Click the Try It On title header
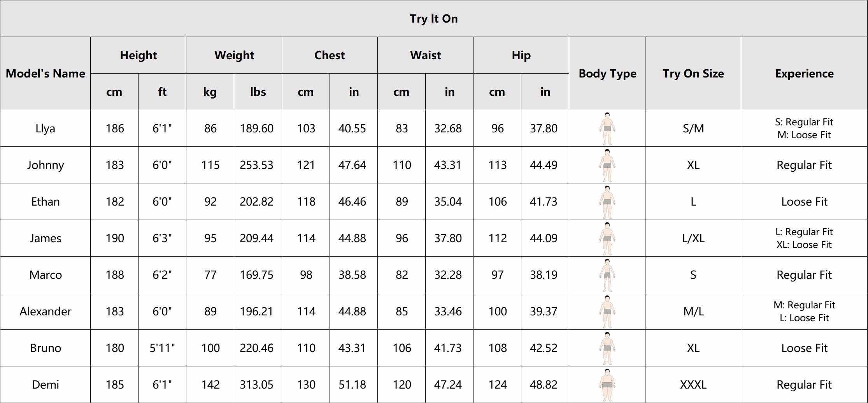Image resolution: width=868 pixels, height=403 pixels. click(x=434, y=19)
